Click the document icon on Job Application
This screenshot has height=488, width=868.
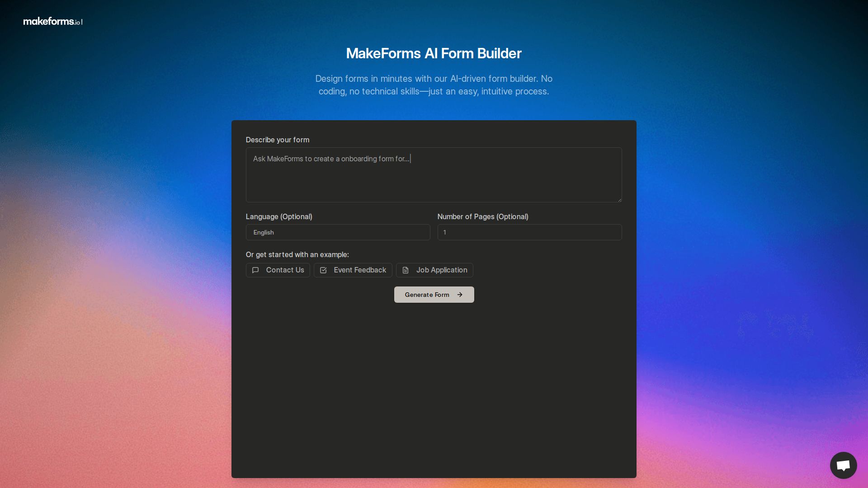tap(406, 270)
